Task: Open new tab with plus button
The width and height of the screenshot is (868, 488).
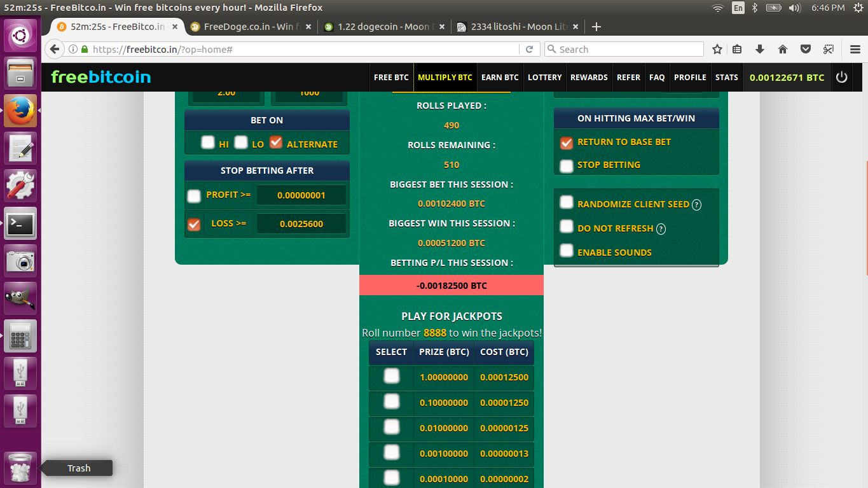Action: point(596,27)
